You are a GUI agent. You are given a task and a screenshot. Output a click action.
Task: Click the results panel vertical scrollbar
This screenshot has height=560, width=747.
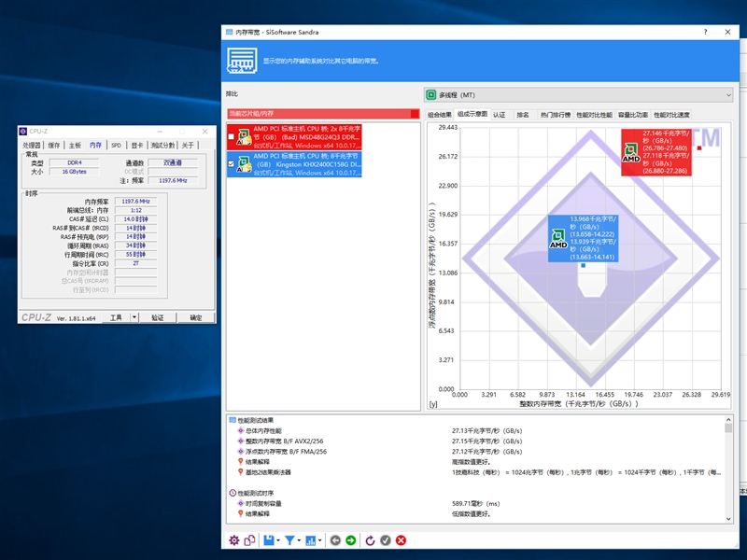tap(728, 469)
